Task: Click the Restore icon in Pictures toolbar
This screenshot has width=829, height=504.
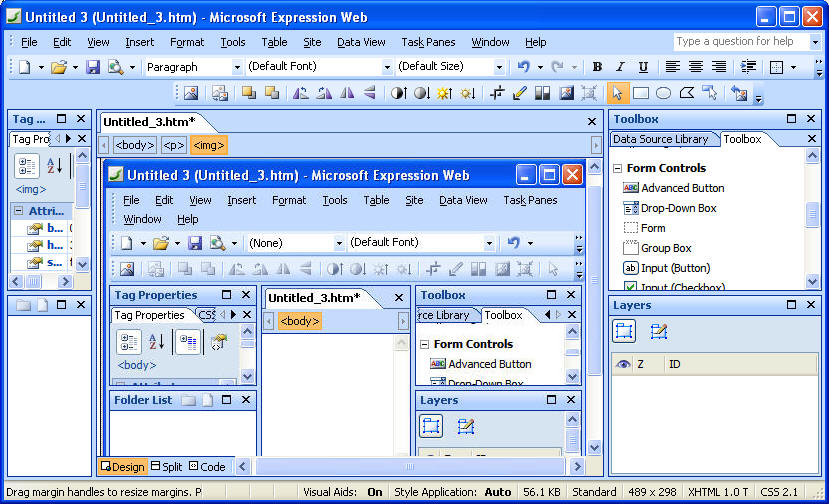Action: click(x=739, y=93)
